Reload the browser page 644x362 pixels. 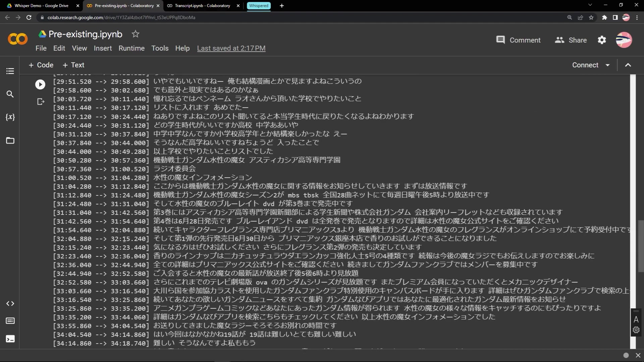point(29,17)
